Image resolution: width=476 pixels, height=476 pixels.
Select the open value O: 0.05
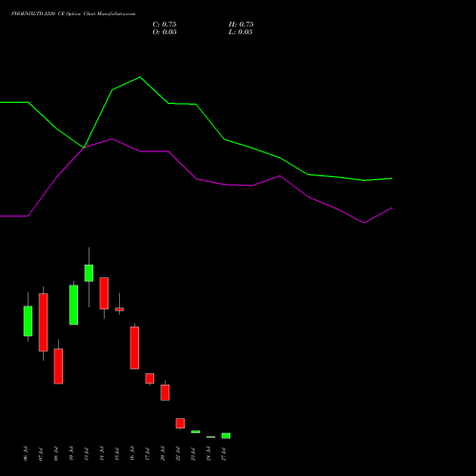(x=165, y=32)
